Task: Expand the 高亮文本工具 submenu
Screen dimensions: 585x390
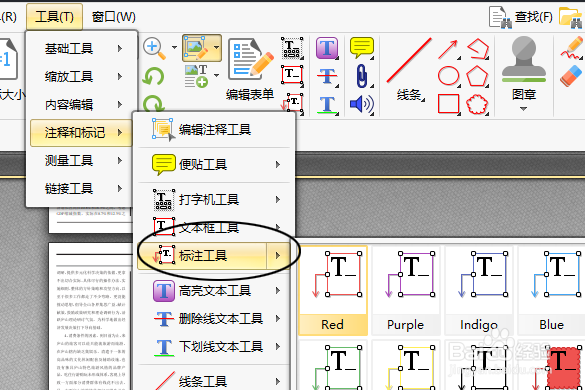Action: point(215,290)
